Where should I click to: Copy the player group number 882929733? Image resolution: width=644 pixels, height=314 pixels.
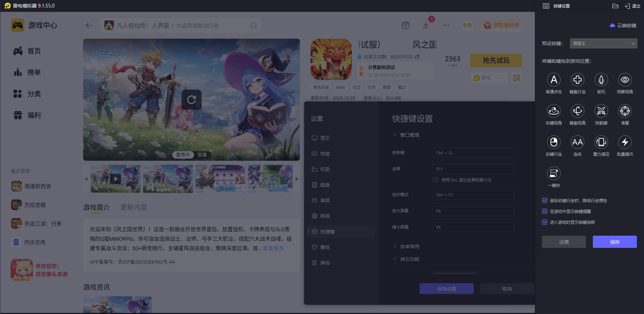417,57
